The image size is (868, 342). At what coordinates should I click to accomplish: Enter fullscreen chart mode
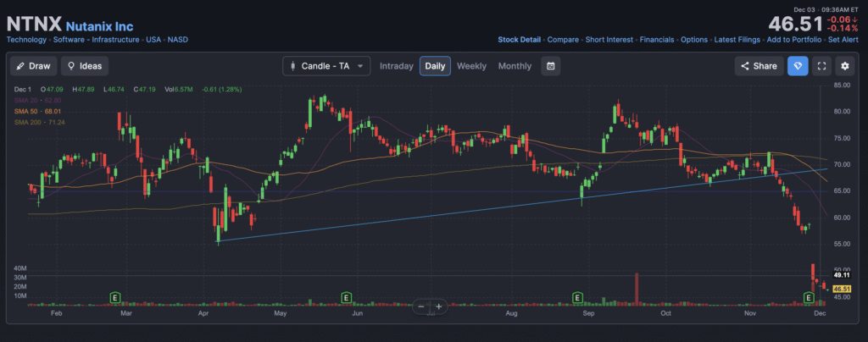(x=821, y=66)
